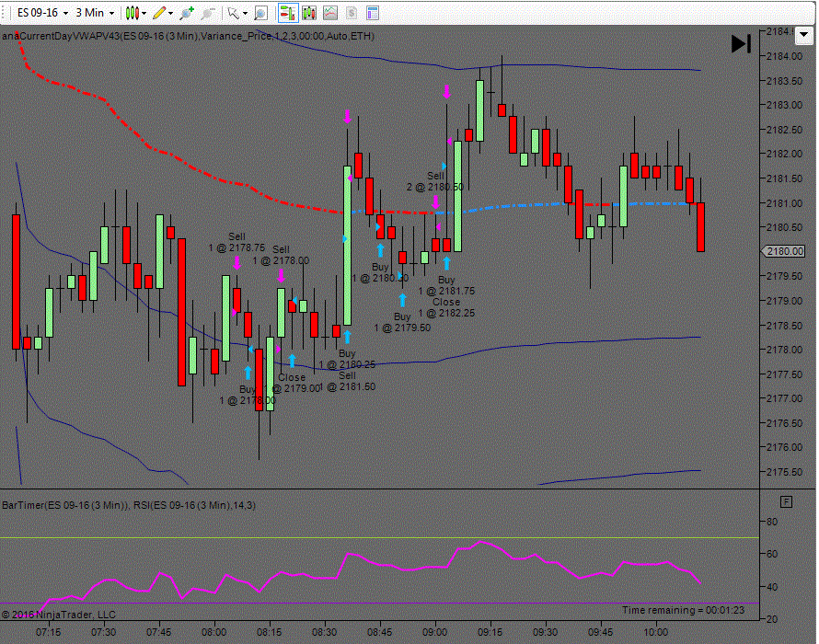The image size is (819, 644).
Task: Select the Sell 1 @ 2178.75 label
Action: click(x=236, y=242)
